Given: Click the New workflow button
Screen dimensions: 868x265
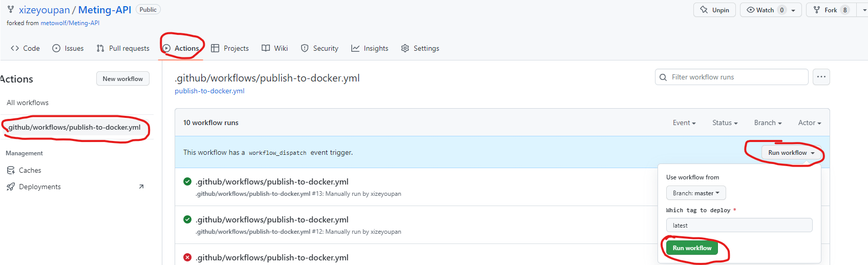Looking at the screenshot, I should point(123,78).
